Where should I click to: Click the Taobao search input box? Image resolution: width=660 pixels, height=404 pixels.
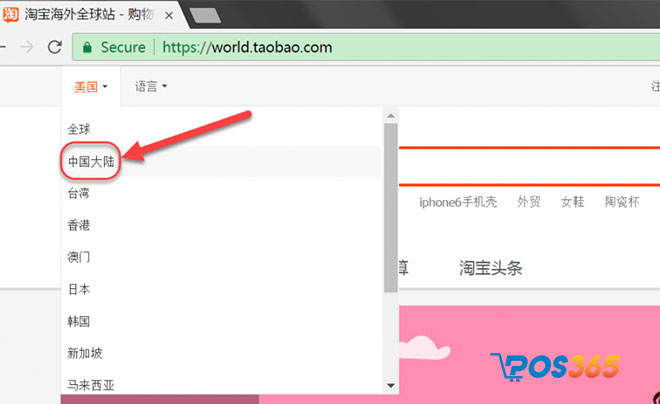(529, 166)
